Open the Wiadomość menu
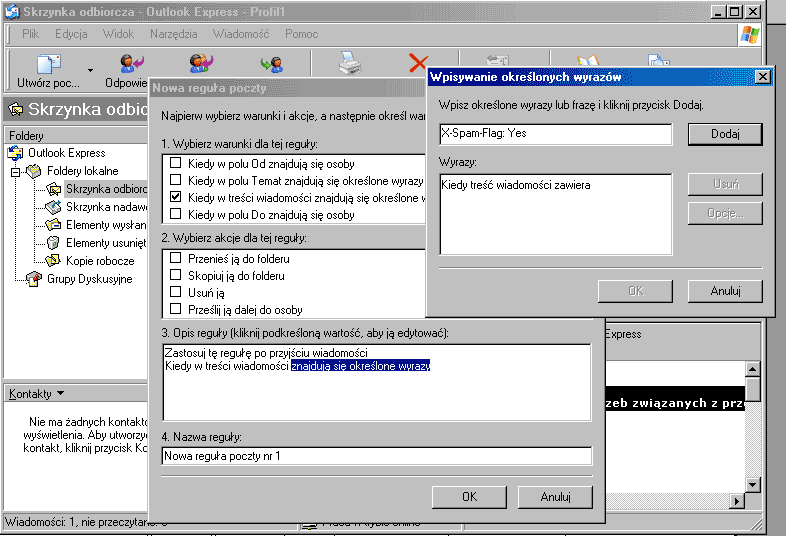 pyautogui.click(x=240, y=34)
